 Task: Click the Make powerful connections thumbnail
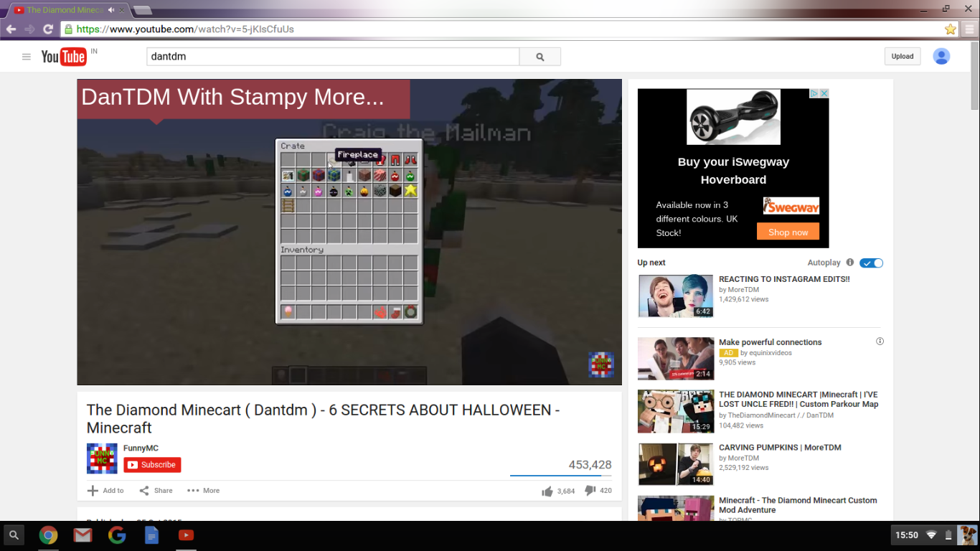676,359
